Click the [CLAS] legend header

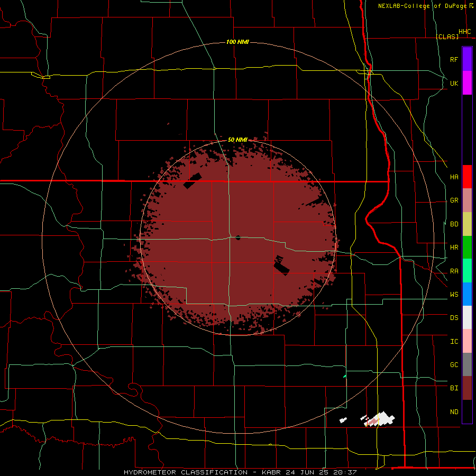447,36
